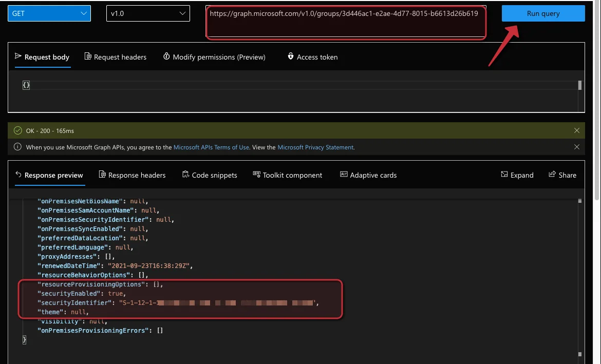The width and height of the screenshot is (601, 364).
Task: Click the request body editor scrollbar
Action: [x=579, y=85]
